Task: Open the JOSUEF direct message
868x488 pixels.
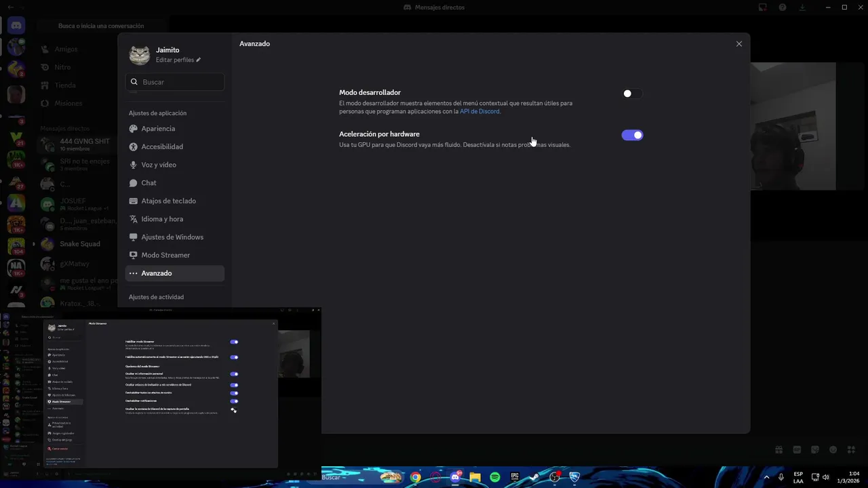Action: 77,204
